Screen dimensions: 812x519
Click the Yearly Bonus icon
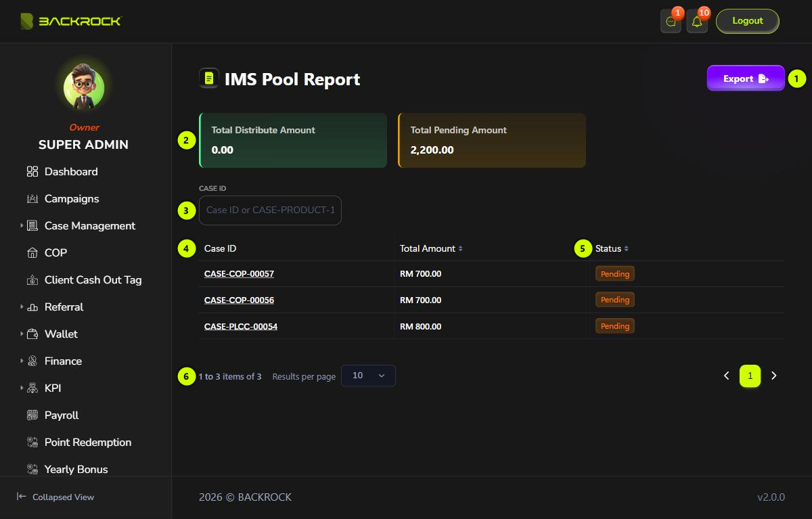pos(32,470)
